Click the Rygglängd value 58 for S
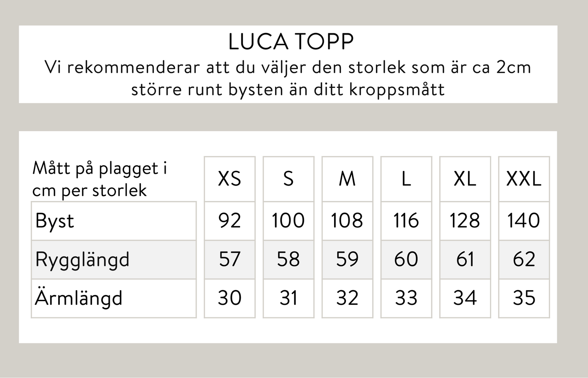588x378 pixels. coord(288,259)
